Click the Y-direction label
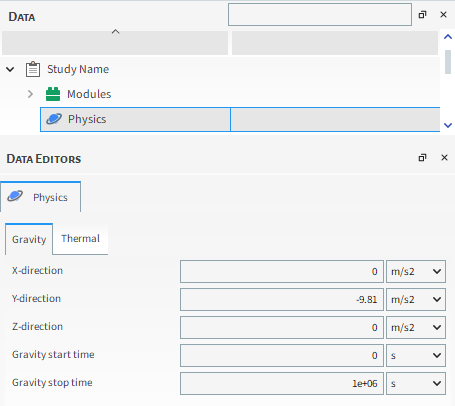 pyautogui.click(x=36, y=298)
